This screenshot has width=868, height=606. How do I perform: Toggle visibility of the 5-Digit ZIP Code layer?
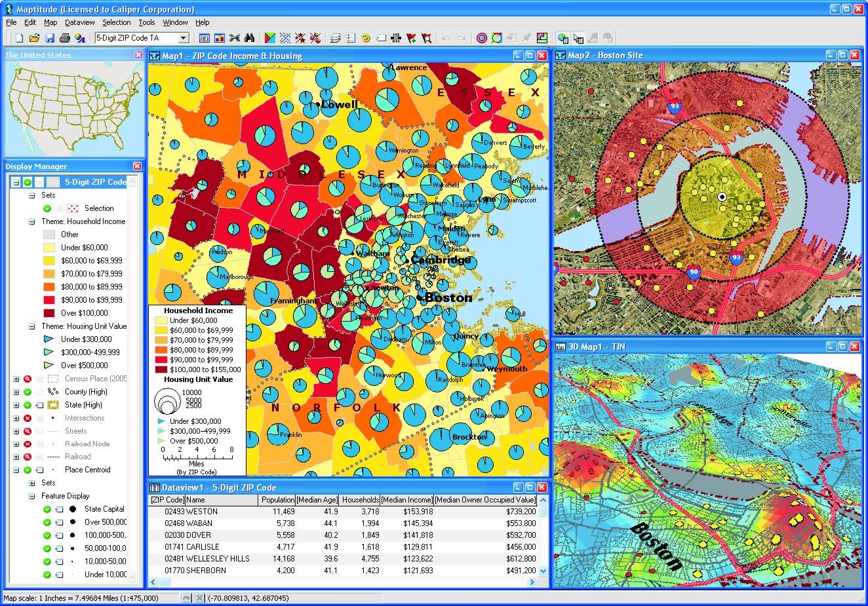(x=28, y=182)
